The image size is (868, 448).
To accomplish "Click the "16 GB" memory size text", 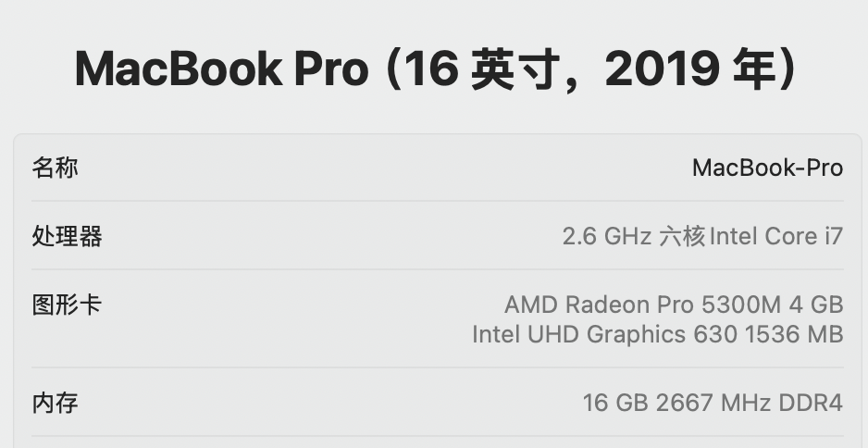I will tap(615, 403).
